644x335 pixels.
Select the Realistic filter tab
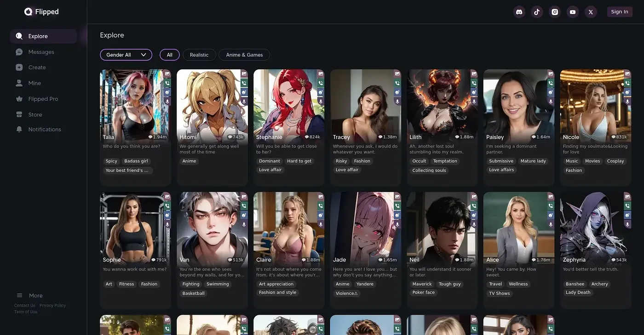[x=199, y=55]
